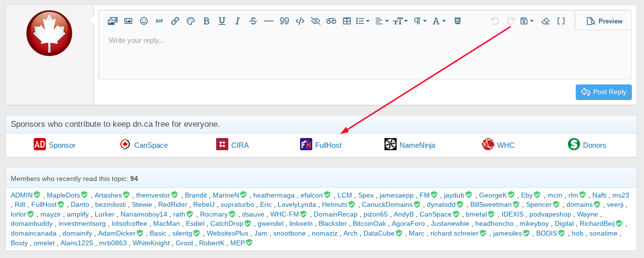This screenshot has height=258, width=644.
Task: Open member profile WhiteKnight
Action: click(151, 243)
